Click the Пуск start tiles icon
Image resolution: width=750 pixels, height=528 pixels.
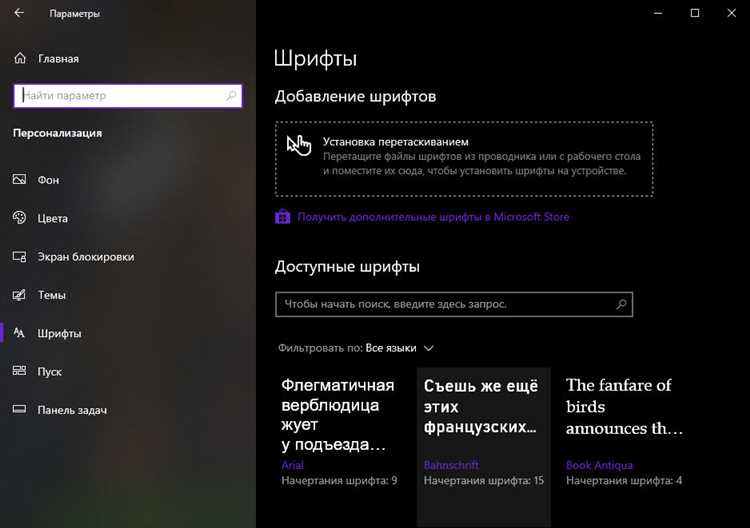(19, 371)
